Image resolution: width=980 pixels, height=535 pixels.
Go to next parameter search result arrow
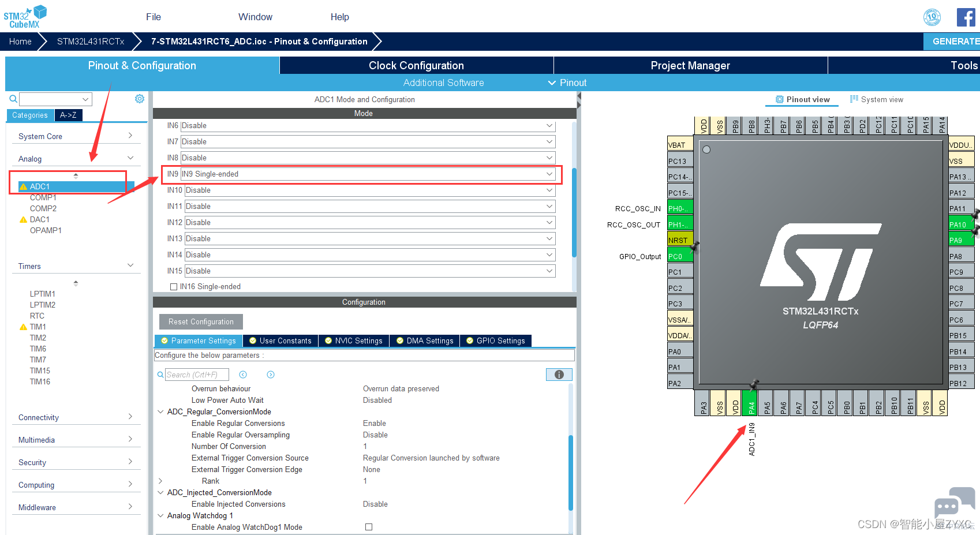click(x=271, y=375)
